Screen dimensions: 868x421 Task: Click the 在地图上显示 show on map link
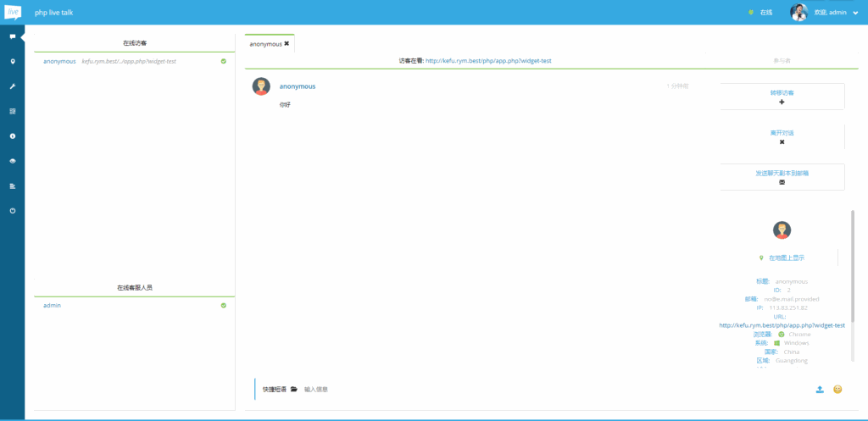pos(782,258)
